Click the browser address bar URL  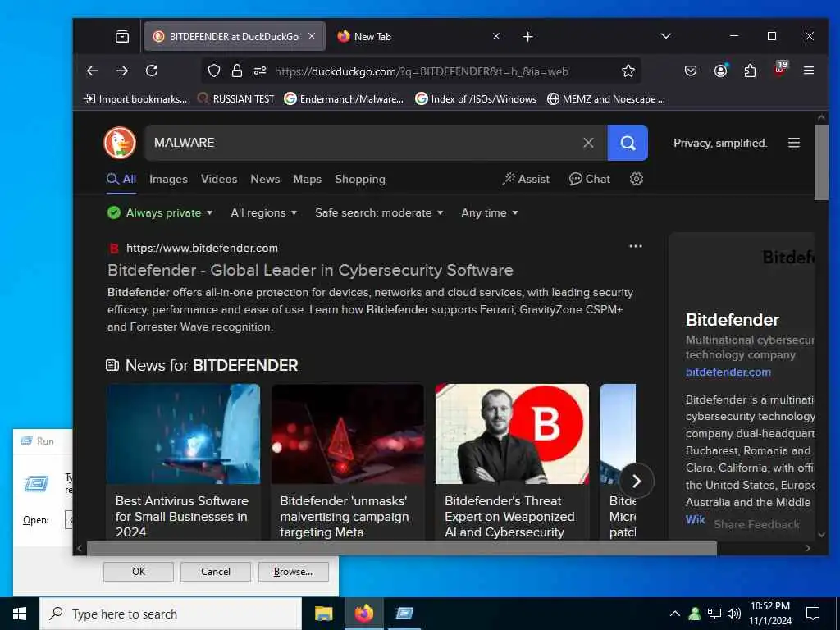coord(422,71)
